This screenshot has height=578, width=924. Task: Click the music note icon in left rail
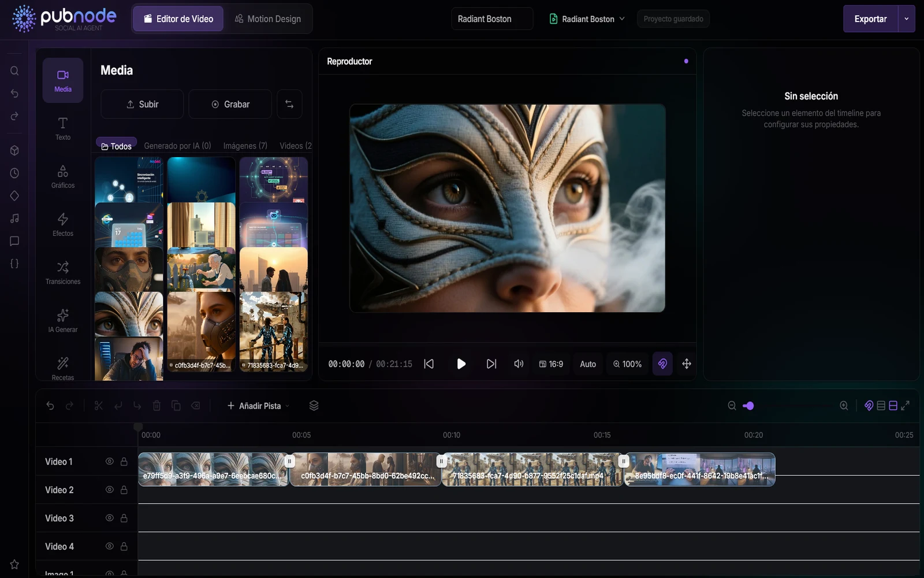(14, 218)
